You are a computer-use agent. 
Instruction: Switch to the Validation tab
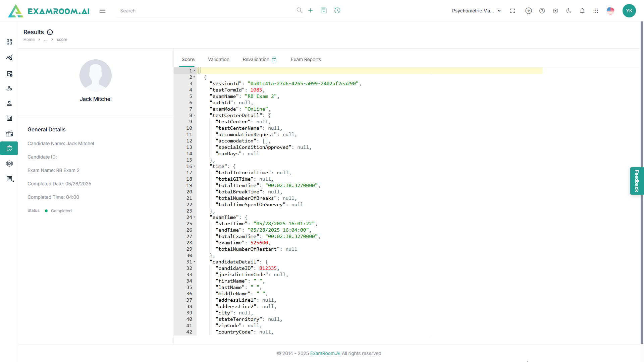tap(218, 59)
